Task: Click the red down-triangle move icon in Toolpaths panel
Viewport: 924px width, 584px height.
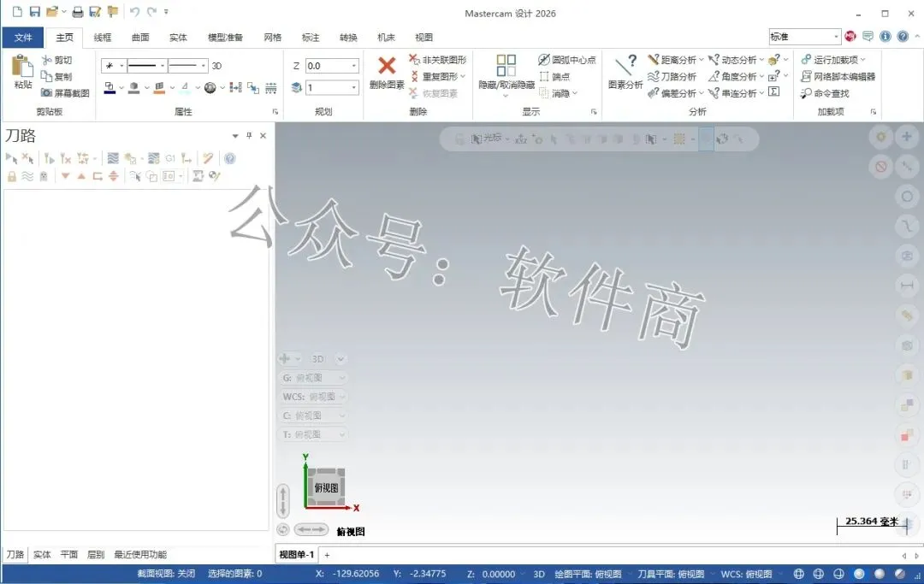Action: pos(65,176)
